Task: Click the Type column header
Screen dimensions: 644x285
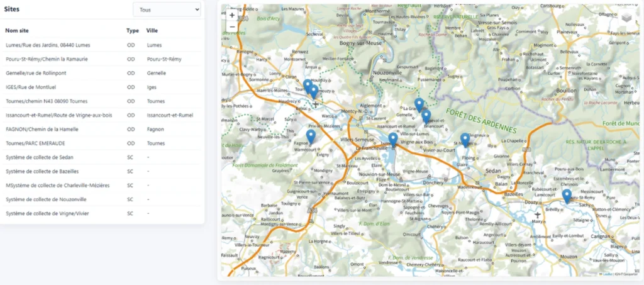Action: coord(132,30)
